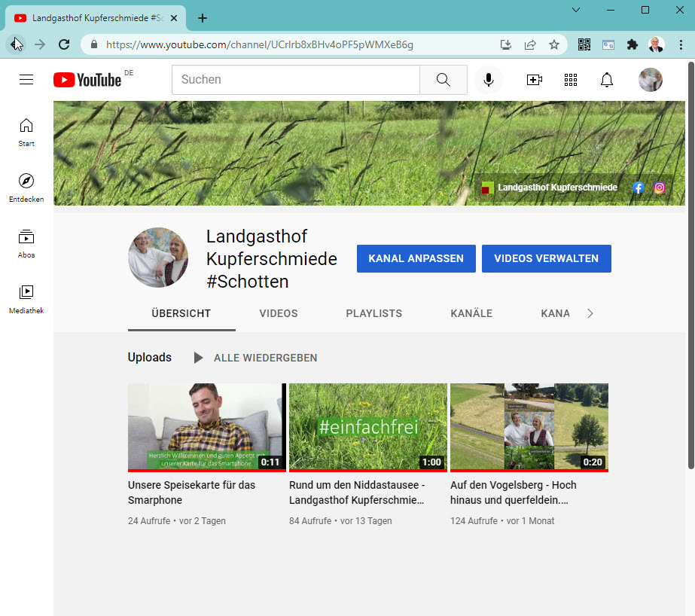Click the page vertical scrollbar

pos(690,265)
